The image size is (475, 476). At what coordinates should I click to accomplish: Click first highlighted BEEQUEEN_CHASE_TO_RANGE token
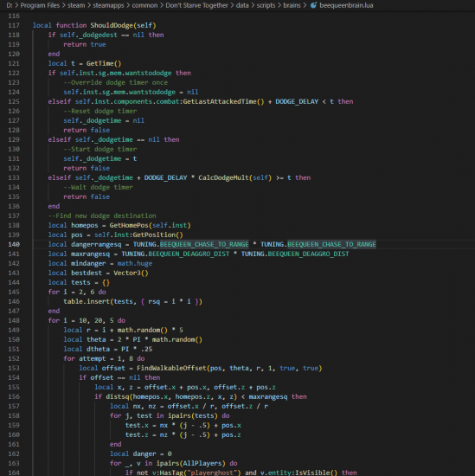[204, 244]
